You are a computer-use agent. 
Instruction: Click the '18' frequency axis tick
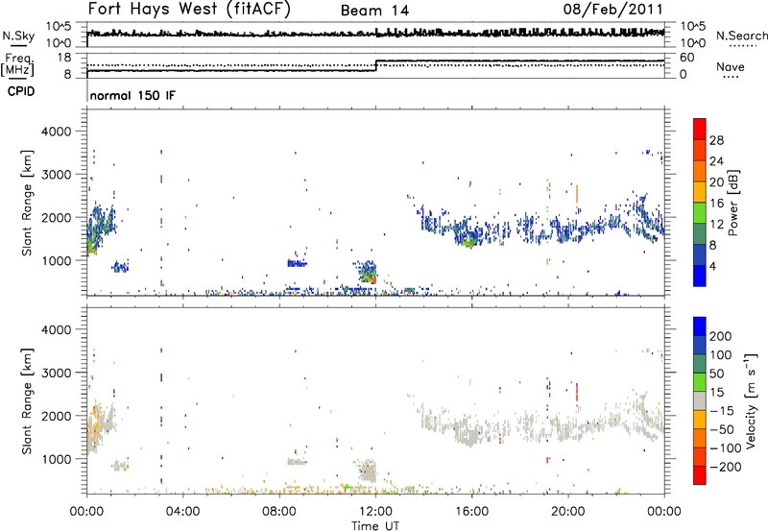click(63, 58)
